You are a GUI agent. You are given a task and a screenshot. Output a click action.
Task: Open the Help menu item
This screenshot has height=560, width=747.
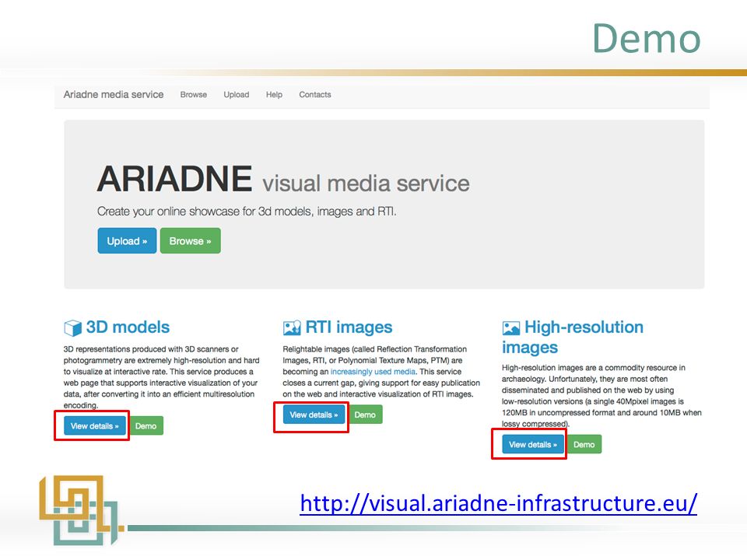(274, 94)
